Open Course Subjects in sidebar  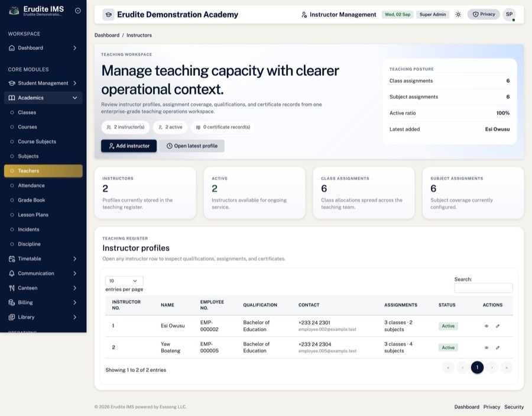click(43, 141)
